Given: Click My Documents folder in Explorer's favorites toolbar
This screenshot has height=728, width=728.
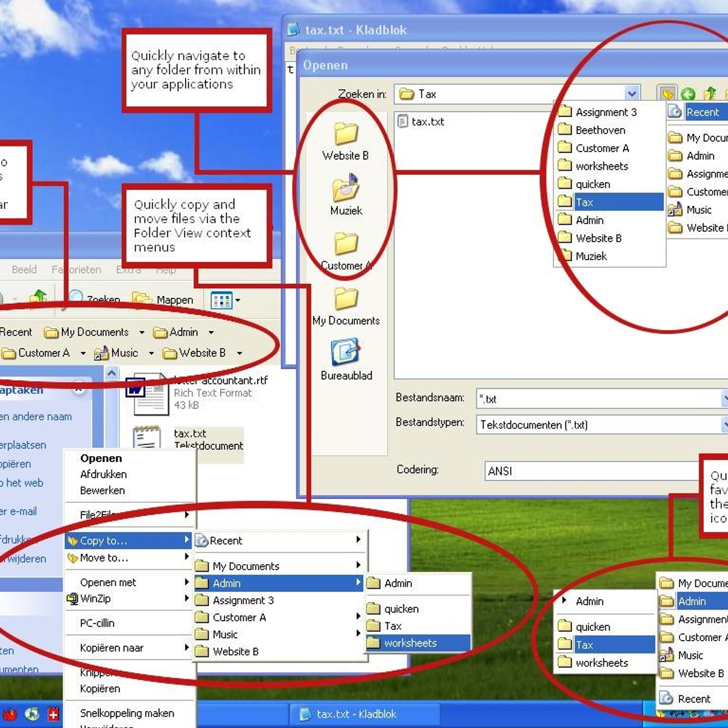Looking at the screenshot, I should coord(87,332).
